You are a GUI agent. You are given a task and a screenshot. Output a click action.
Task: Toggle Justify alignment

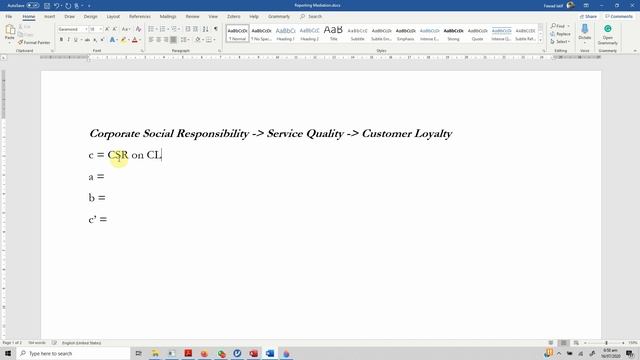[173, 40]
